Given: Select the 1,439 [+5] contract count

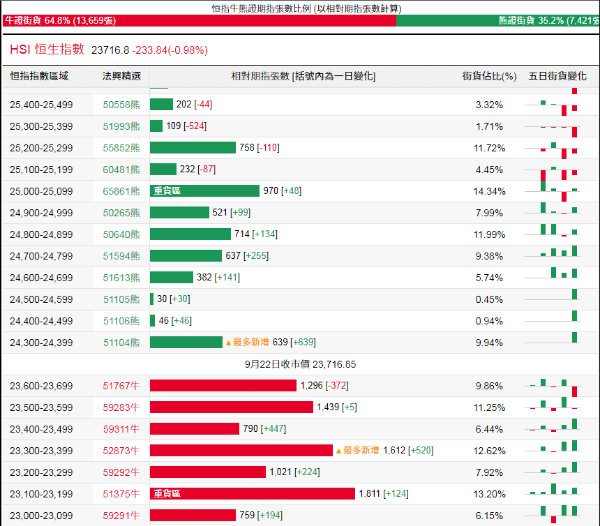Looking at the screenshot, I should (337, 407).
